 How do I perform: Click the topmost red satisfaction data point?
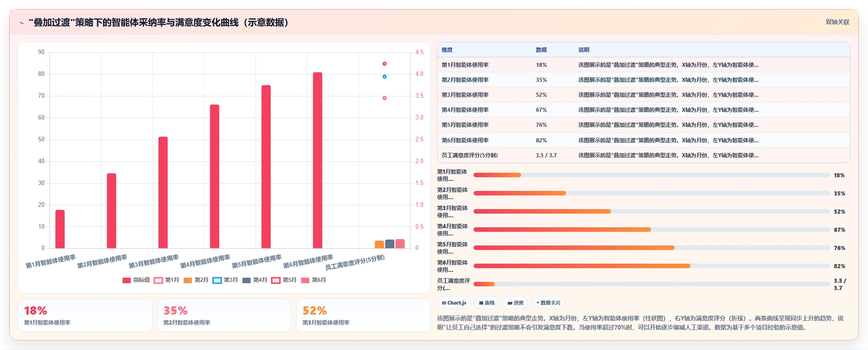(x=385, y=64)
